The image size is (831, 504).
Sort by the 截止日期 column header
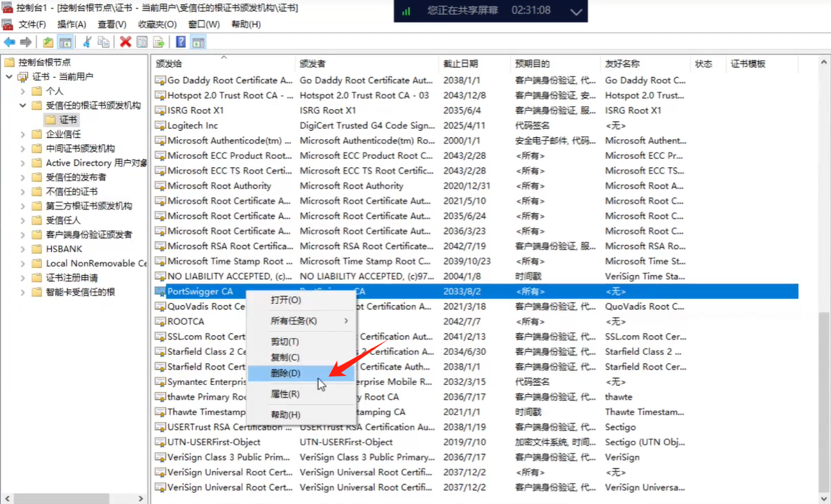coord(475,64)
